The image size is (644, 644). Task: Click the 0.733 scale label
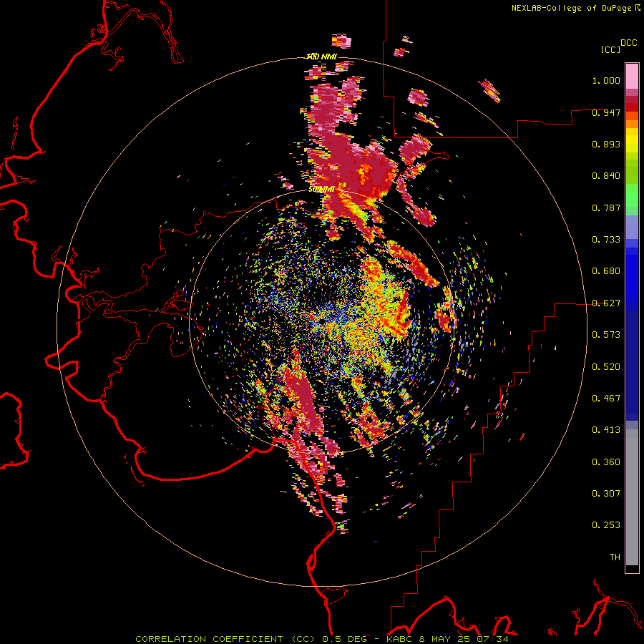point(606,240)
